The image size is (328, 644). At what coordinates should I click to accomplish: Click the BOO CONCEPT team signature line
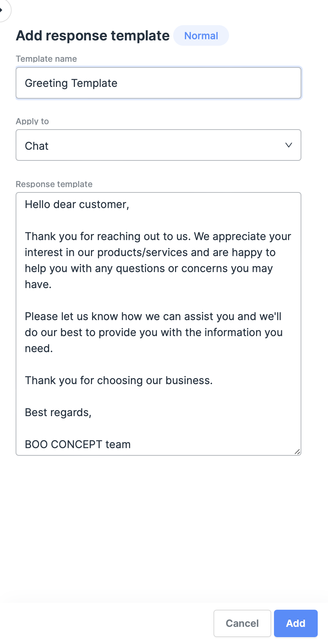(78, 444)
